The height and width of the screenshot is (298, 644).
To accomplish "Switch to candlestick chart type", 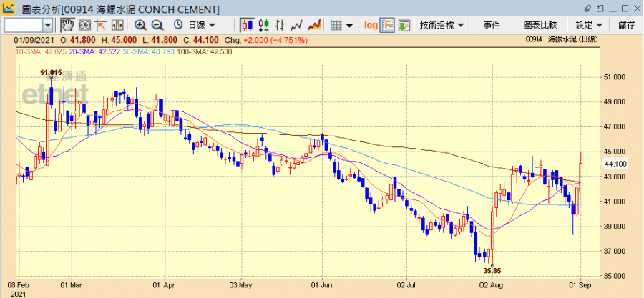I will coord(247,25).
